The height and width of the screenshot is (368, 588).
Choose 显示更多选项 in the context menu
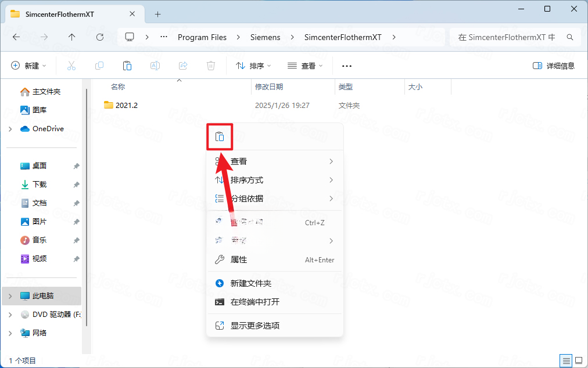tap(274, 326)
